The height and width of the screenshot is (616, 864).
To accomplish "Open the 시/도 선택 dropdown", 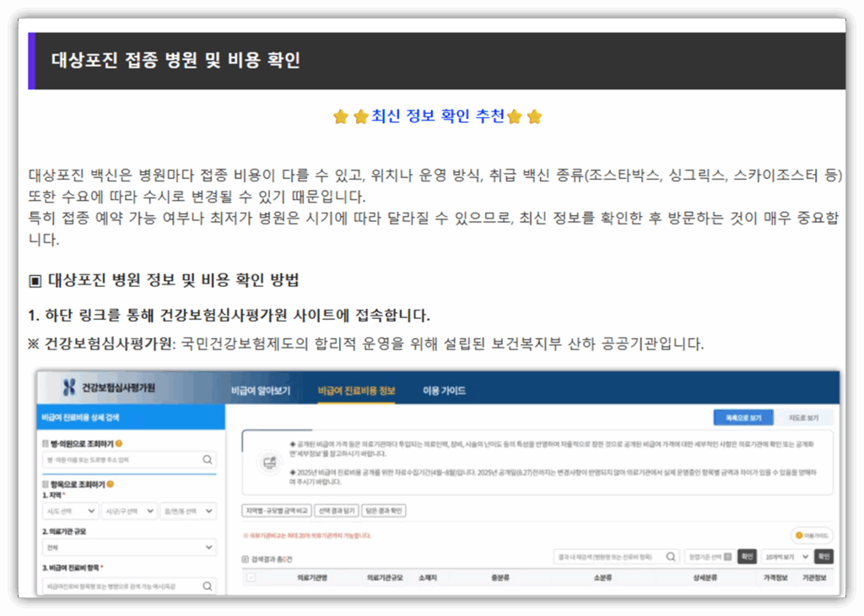I will click(71, 511).
